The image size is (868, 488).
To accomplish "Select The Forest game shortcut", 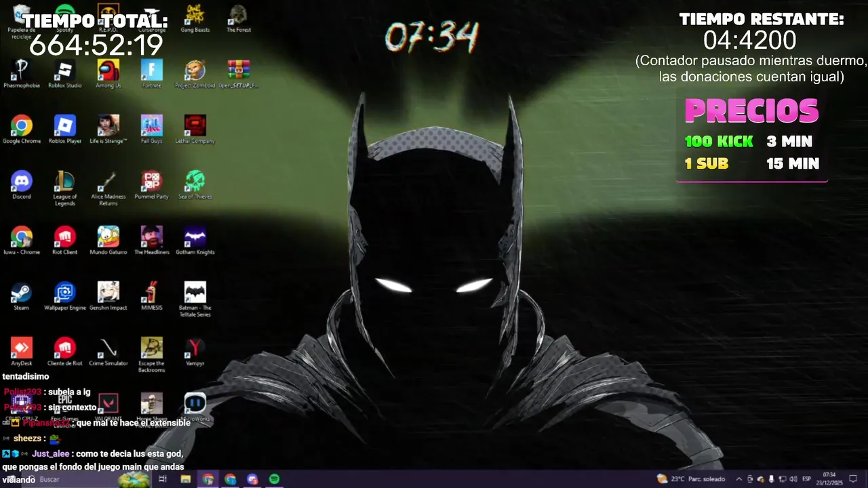I will click(239, 19).
